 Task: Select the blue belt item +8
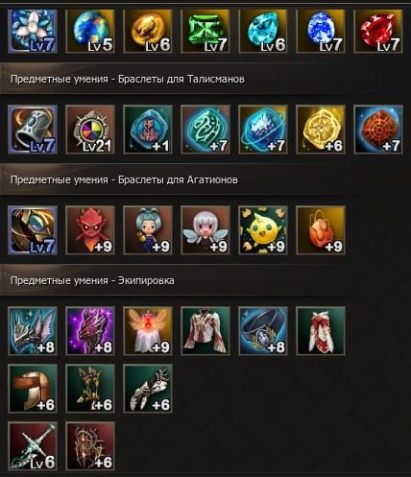click(263, 331)
